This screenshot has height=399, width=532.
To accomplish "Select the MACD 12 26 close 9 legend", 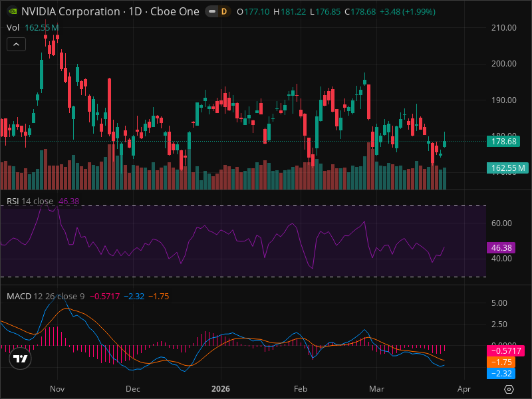I will (45, 296).
